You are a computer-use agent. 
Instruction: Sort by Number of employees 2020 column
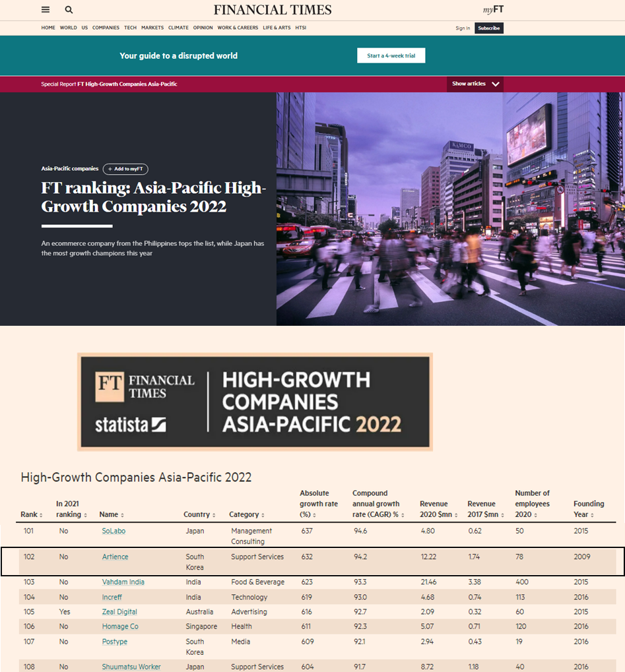coord(533,504)
